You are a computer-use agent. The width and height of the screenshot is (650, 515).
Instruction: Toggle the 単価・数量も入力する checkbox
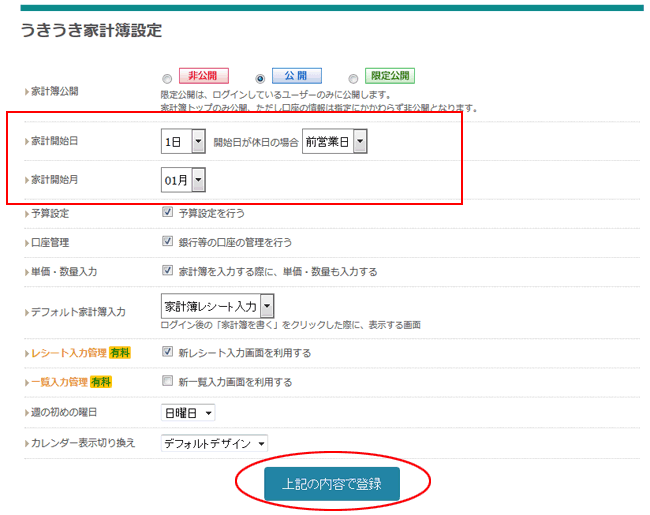167,271
